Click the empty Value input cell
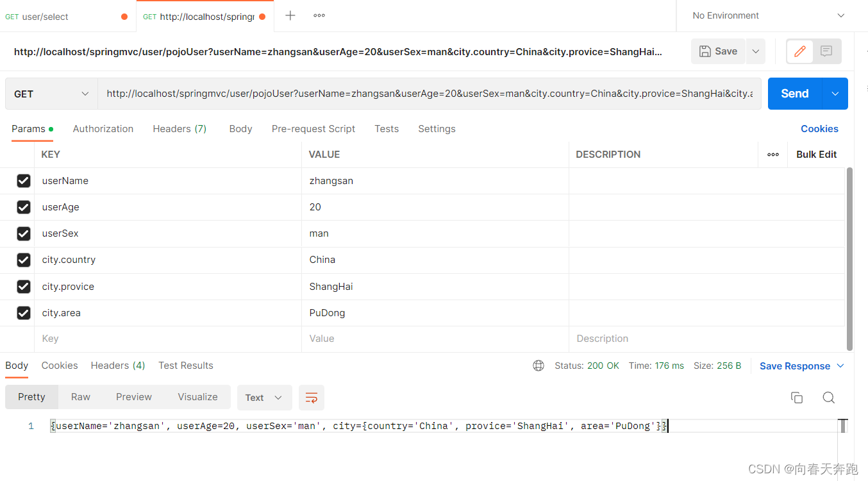The image size is (868, 481). point(435,339)
